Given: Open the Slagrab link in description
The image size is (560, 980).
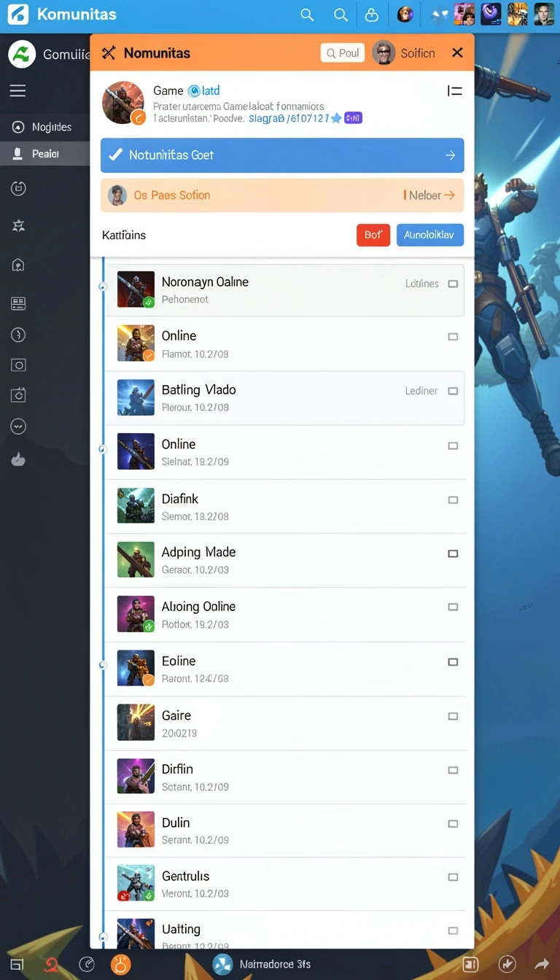Looking at the screenshot, I should pyautogui.click(x=289, y=118).
